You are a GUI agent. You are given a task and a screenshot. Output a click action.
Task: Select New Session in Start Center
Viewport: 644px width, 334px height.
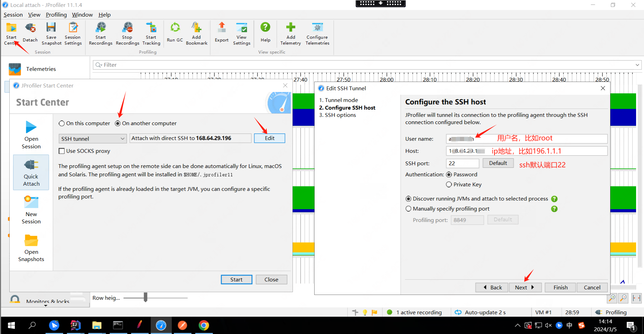31,210
